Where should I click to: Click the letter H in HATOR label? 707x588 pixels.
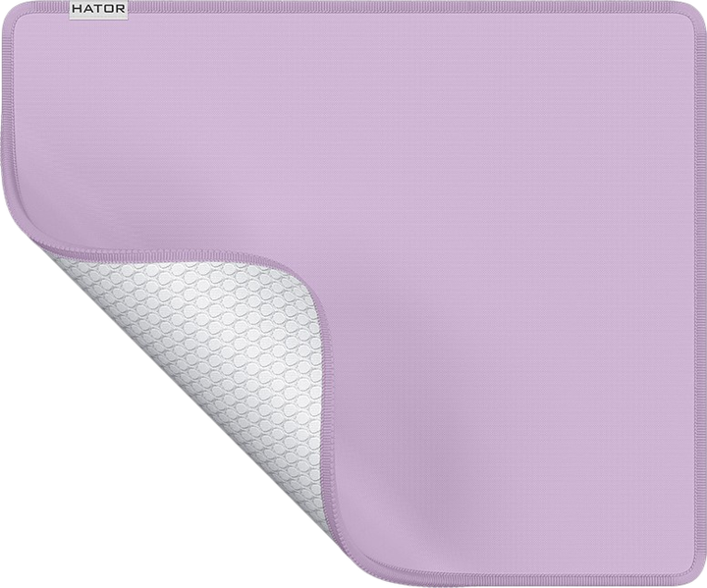[77, 9]
